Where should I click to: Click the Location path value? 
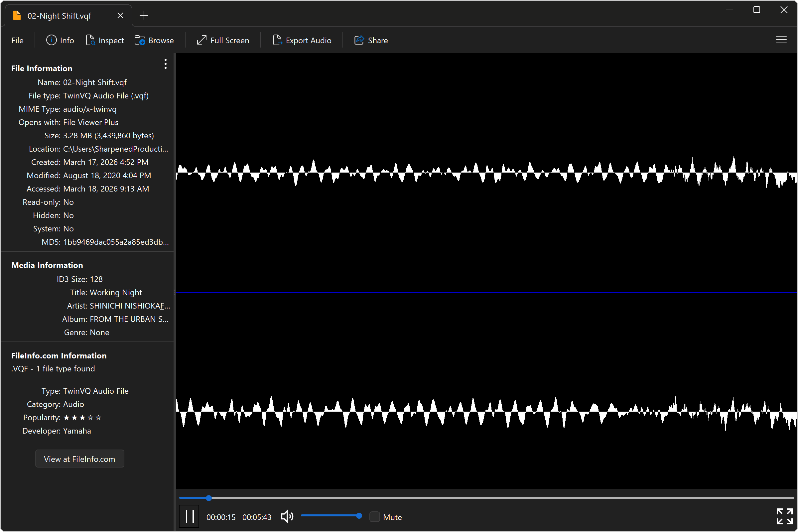coord(116,149)
